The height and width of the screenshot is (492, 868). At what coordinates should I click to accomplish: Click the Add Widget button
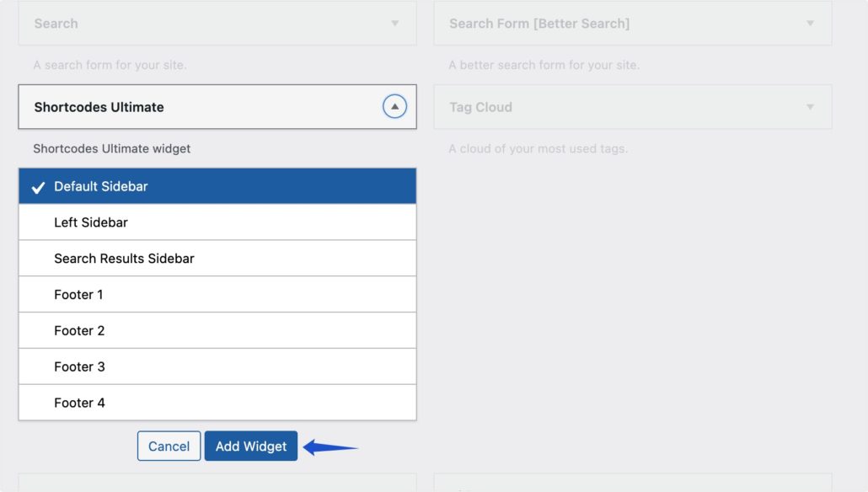point(251,447)
